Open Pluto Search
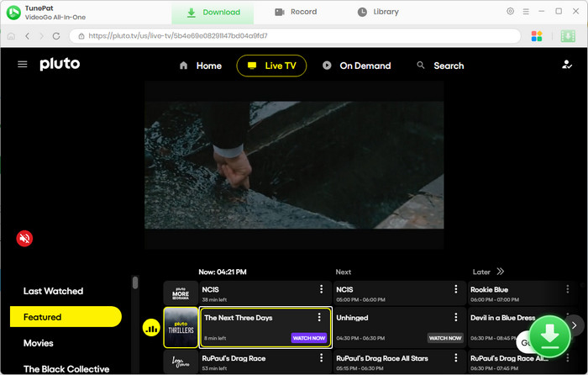Screen dimensions: 588x375 [441, 66]
